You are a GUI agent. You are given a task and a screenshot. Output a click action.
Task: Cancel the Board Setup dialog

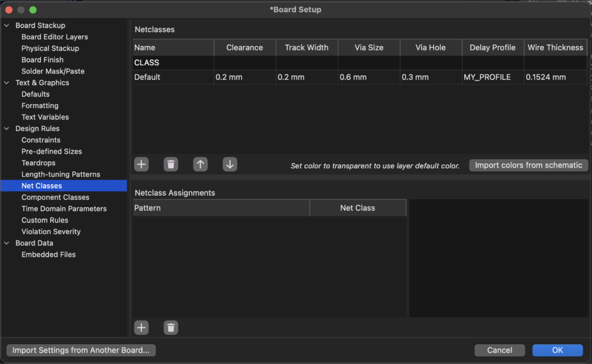tap(499, 350)
